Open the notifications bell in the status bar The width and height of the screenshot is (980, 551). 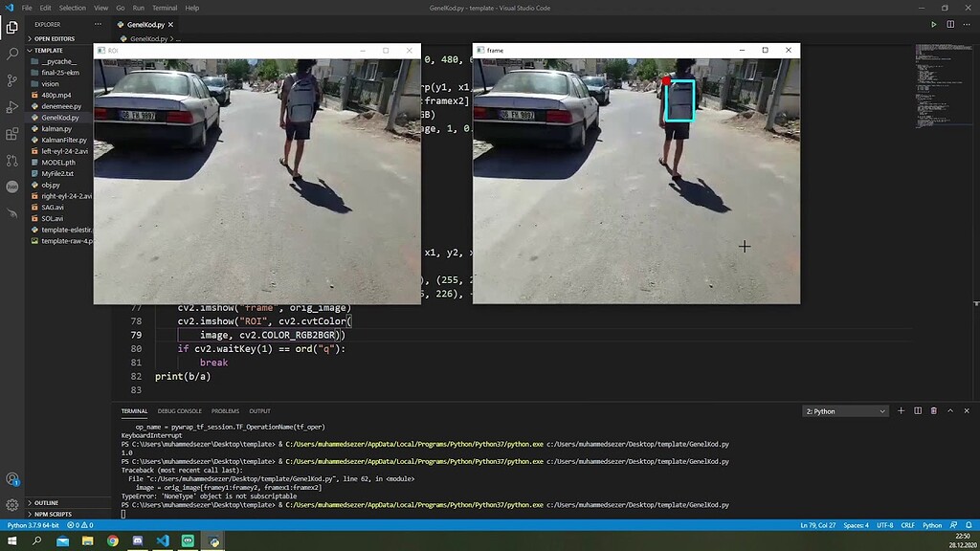click(970, 525)
